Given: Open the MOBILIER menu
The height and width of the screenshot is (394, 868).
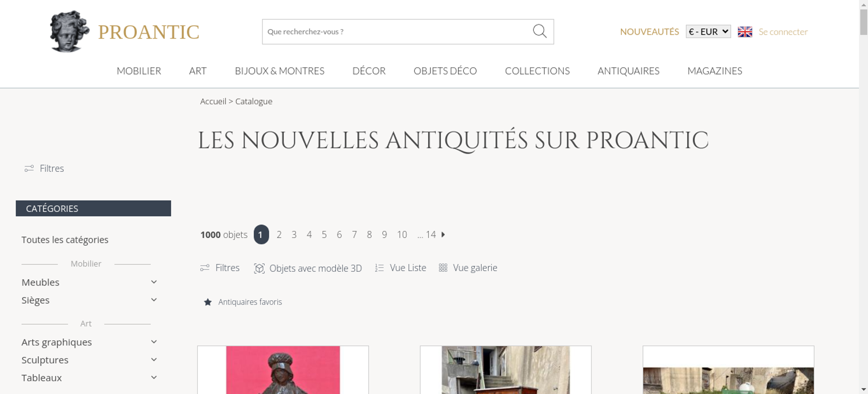Looking at the screenshot, I should tap(139, 71).
